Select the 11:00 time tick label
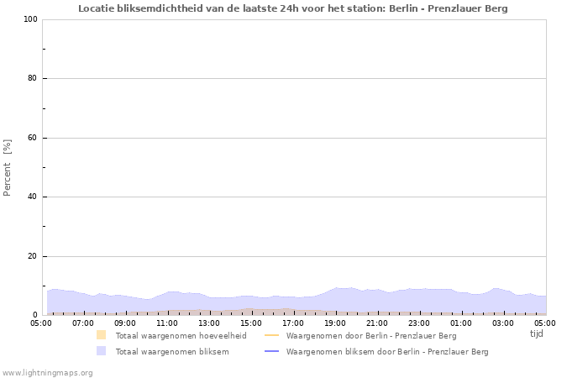Image resolution: width=588 pixels, height=378 pixels. tap(167, 323)
